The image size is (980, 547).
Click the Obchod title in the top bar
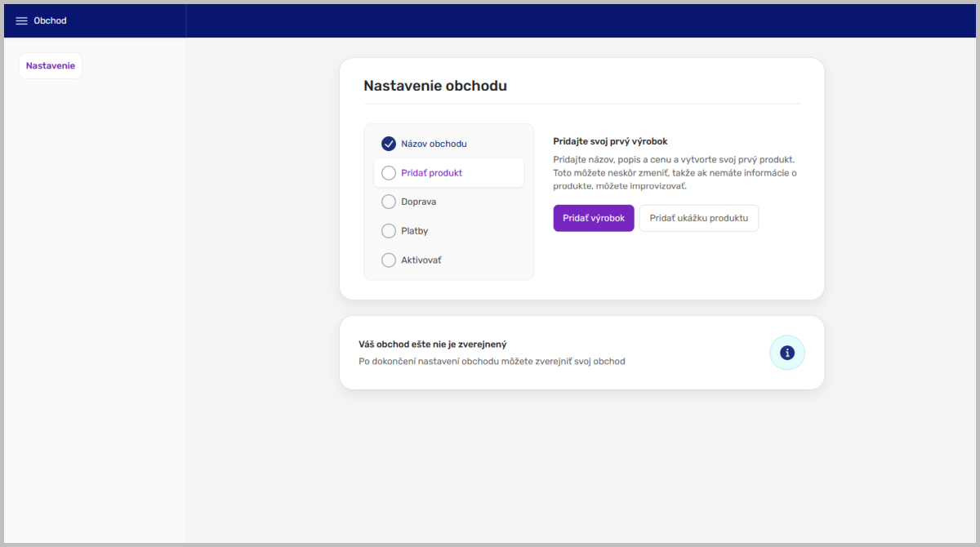[50, 20]
